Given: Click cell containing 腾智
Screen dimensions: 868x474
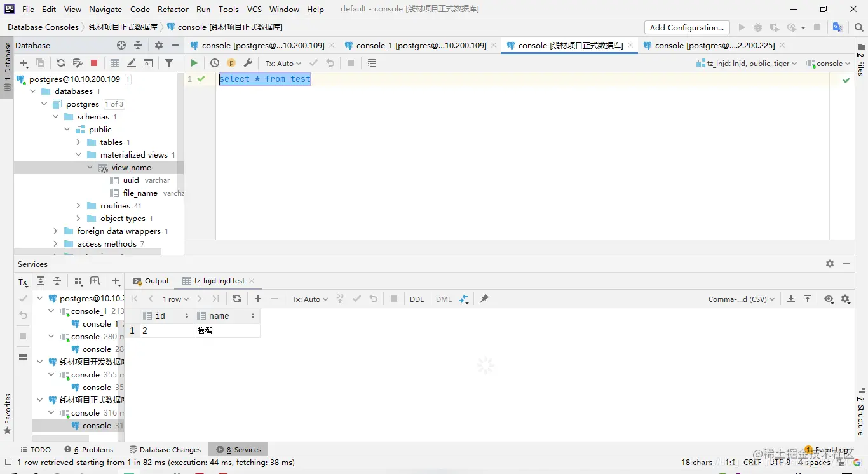Looking at the screenshot, I should pos(227,330).
